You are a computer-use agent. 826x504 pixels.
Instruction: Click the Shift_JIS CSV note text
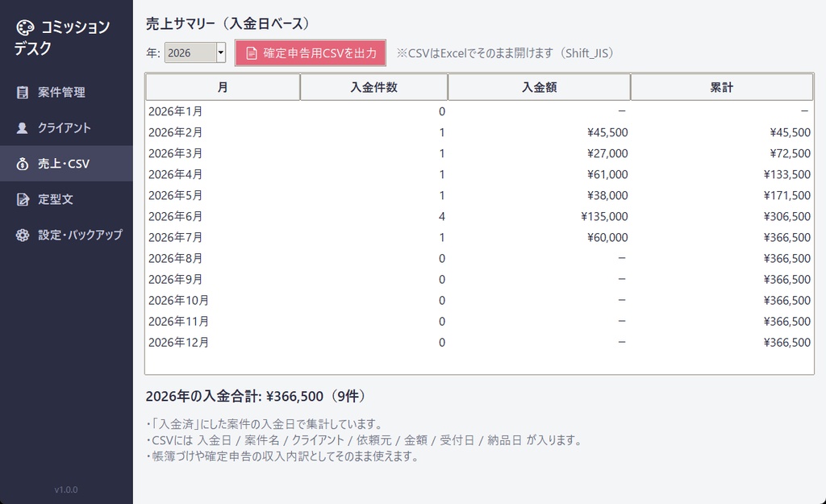coord(505,53)
